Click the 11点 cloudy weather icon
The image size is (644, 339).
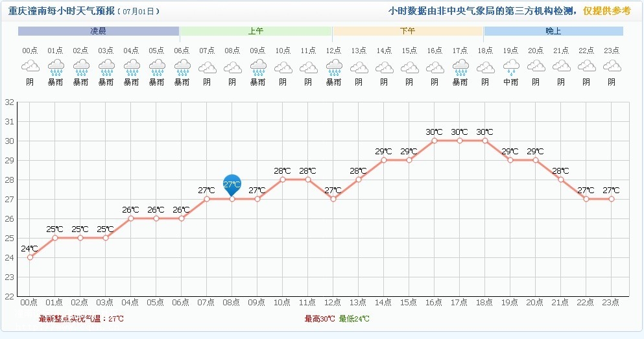[309, 66]
